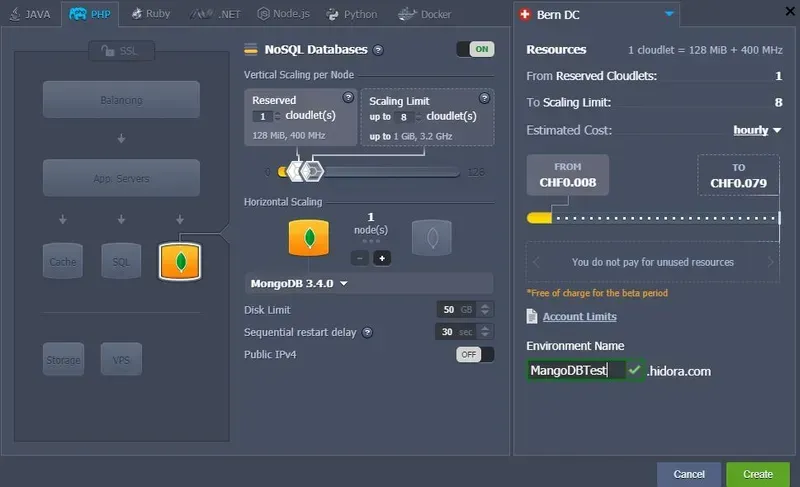Click the green Create button
Screen dimensions: 800x487
pos(758,474)
